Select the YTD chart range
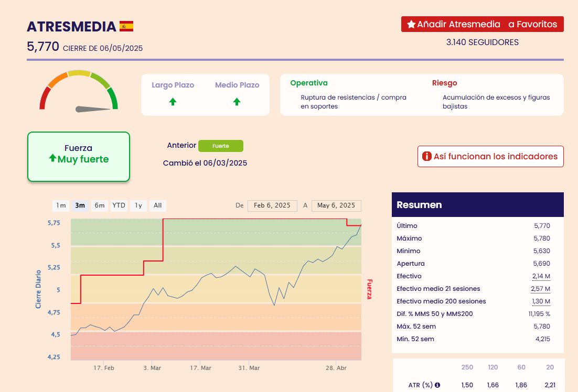578x392 pixels. 119,205
